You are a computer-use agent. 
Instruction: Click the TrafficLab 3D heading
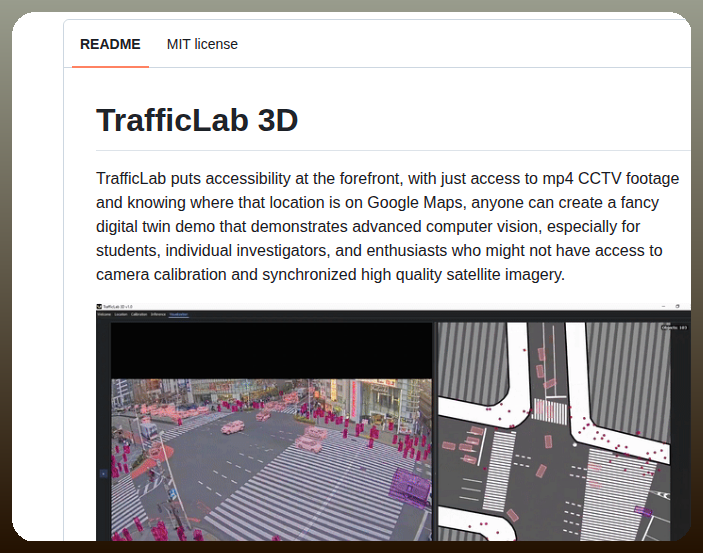tap(197, 120)
